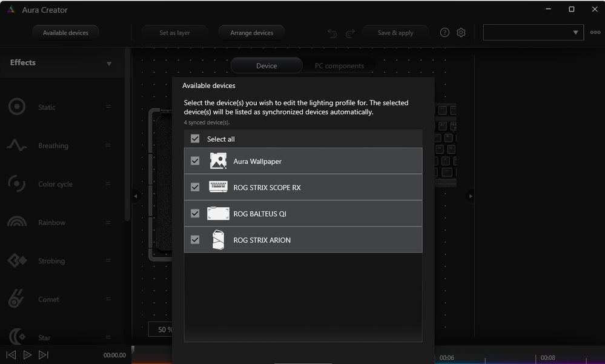Click the Star effect drag handle
Screen dimensions: 605x364
(x=108, y=337)
